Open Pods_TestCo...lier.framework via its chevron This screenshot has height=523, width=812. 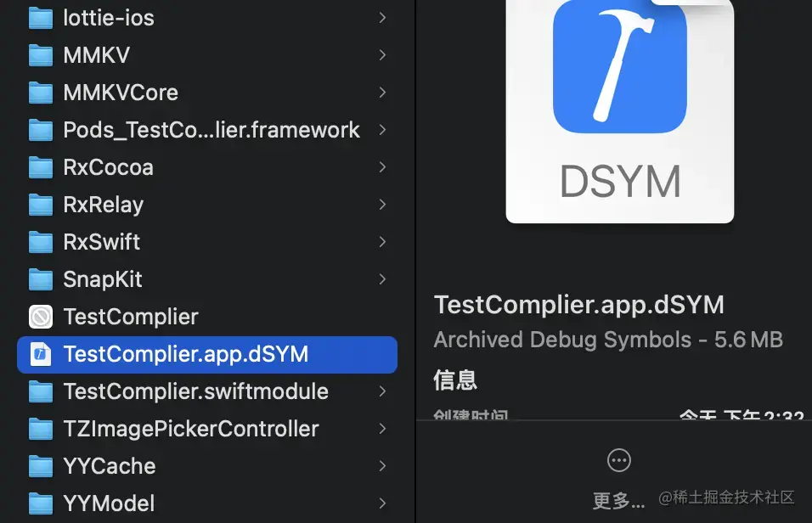click(383, 130)
